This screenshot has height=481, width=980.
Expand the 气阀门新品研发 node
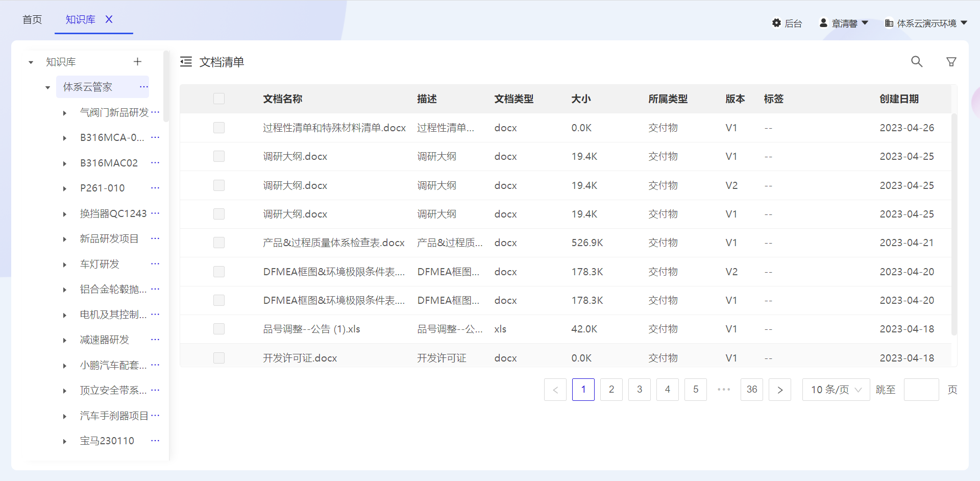pos(64,113)
